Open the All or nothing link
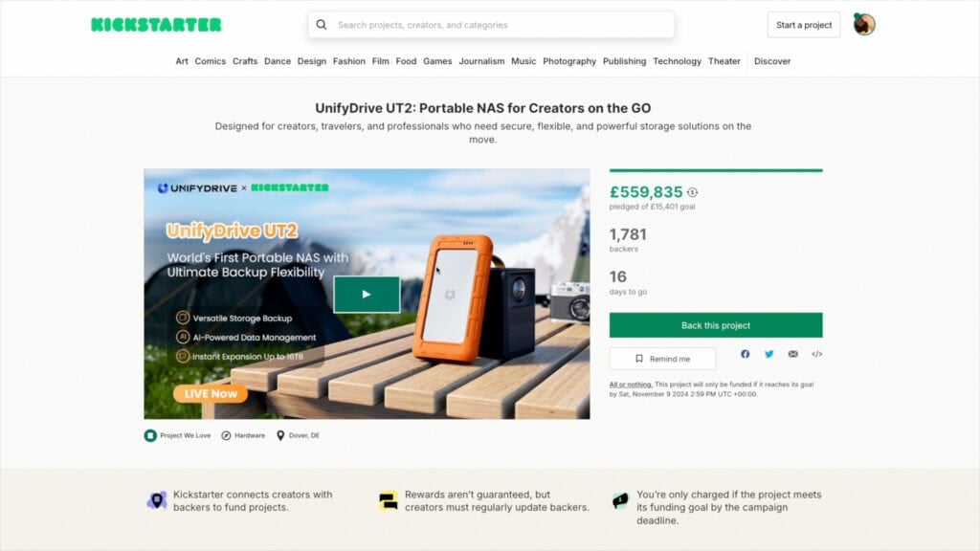Viewport: 980px width, 551px height. click(x=631, y=385)
